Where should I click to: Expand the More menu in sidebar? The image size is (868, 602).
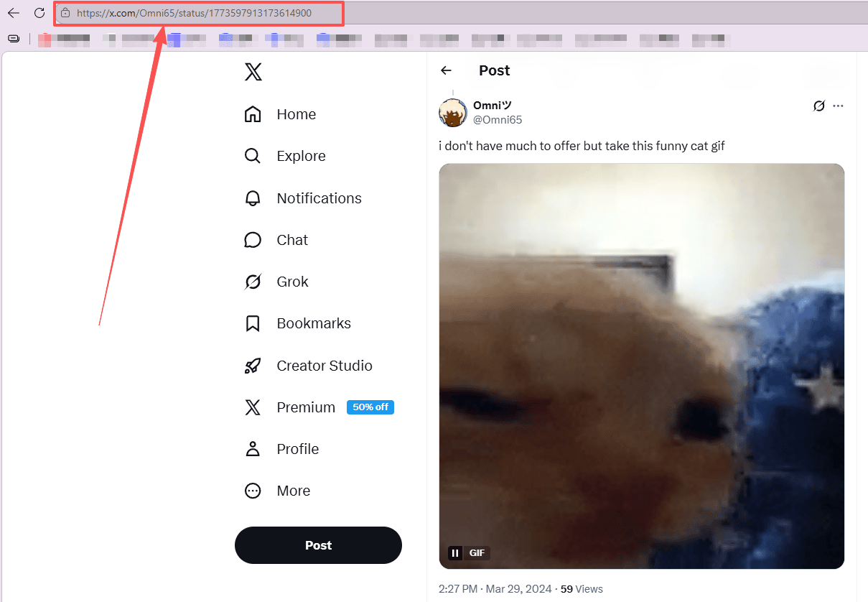click(x=277, y=491)
